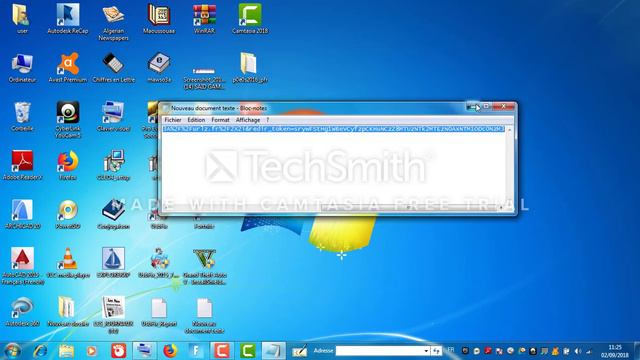Open the Edition menu in Bloc-notes
640x360 pixels.
click(x=196, y=120)
